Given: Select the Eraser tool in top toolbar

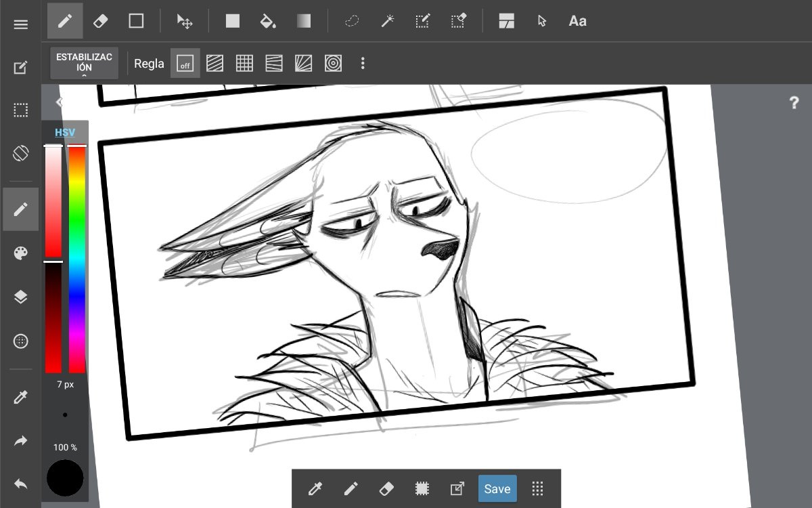Looking at the screenshot, I should click(100, 21).
